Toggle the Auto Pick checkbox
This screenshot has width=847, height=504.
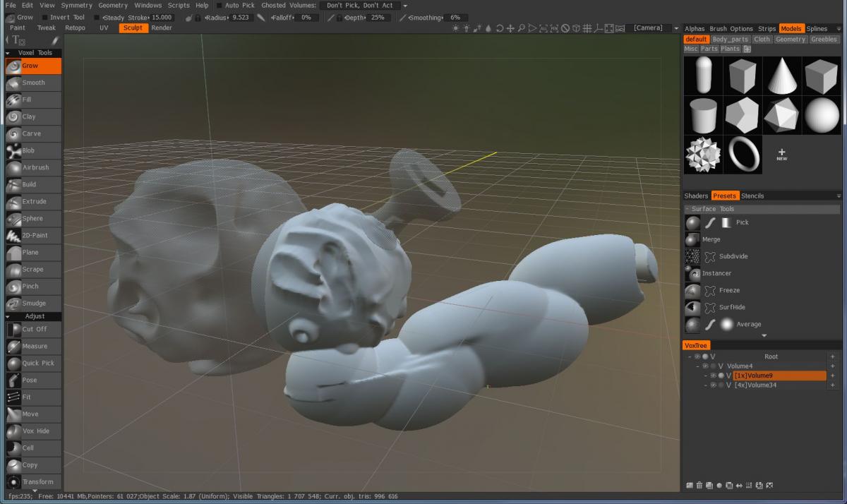pos(220,6)
